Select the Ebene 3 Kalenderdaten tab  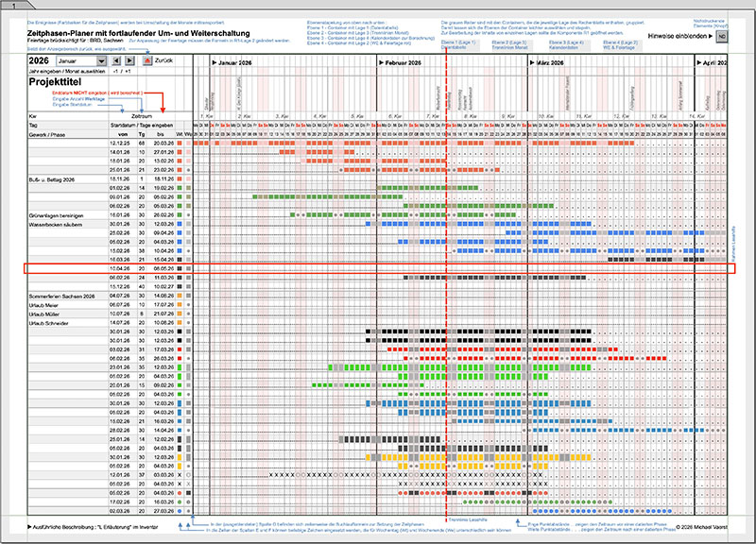pyautogui.click(x=566, y=43)
